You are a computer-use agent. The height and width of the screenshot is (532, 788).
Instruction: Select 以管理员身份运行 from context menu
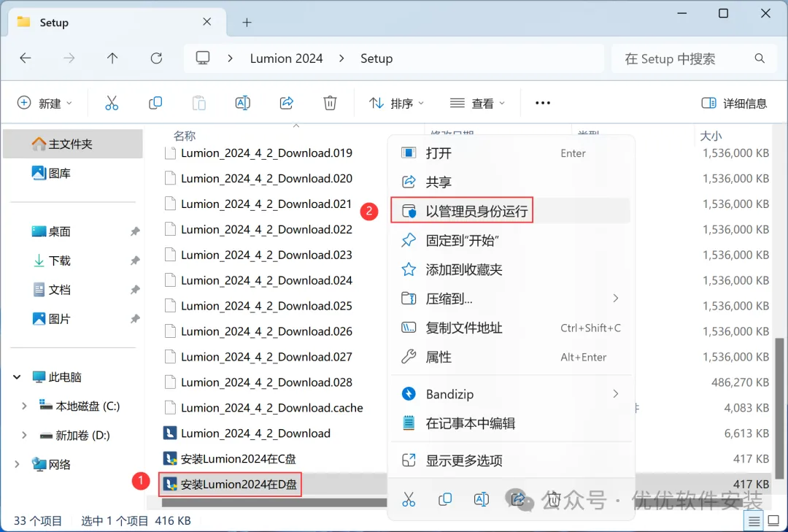click(x=511, y=211)
